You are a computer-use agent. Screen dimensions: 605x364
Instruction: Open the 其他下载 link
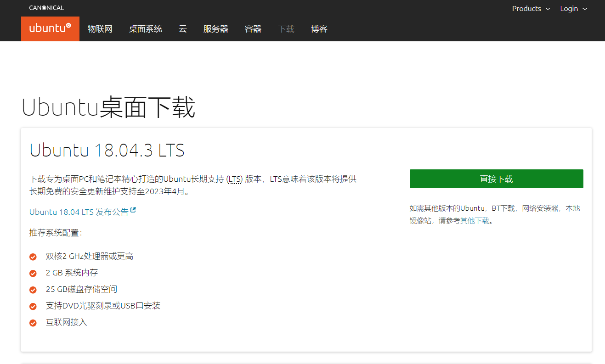[475, 221]
